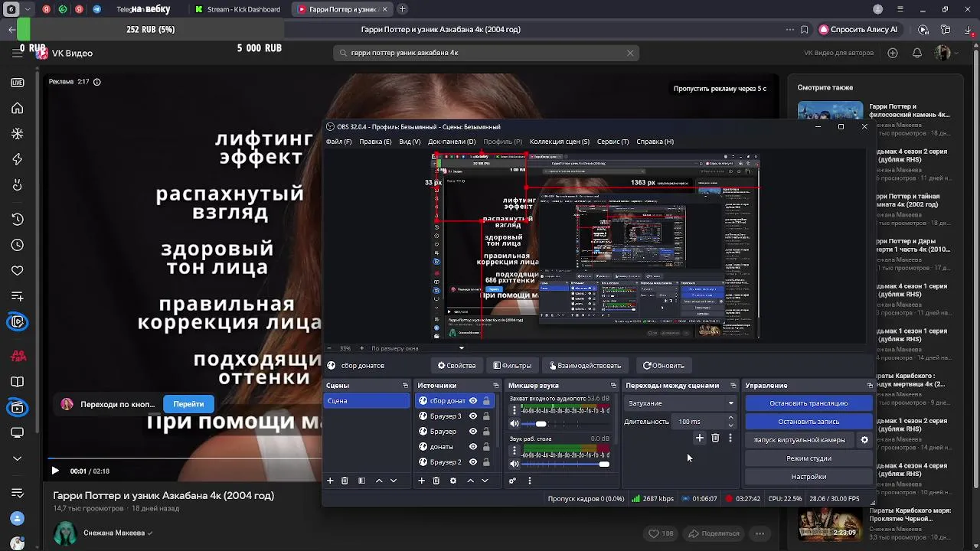Switch to Stream - Kick Dashboard browser tab
980x551 pixels.
pyautogui.click(x=237, y=9)
